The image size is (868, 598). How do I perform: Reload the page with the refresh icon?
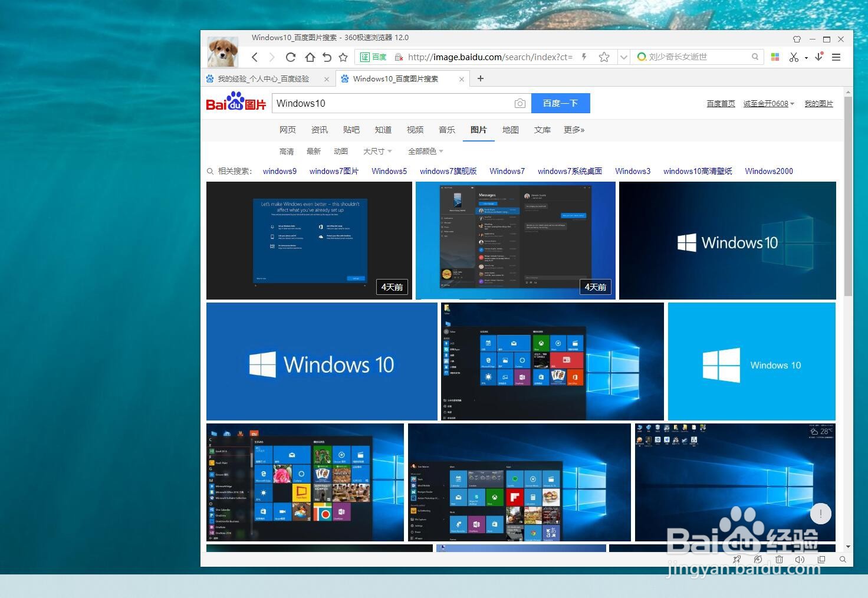click(291, 57)
